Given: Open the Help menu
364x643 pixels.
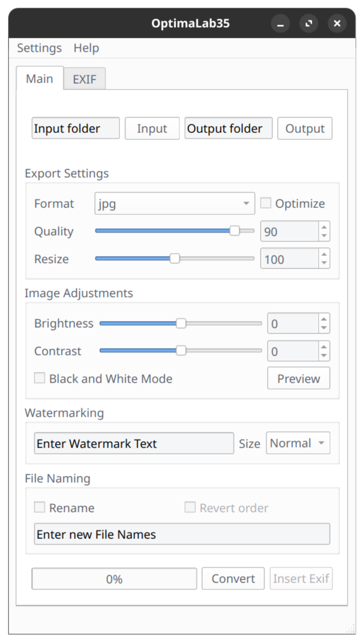Looking at the screenshot, I should pyautogui.click(x=86, y=48).
